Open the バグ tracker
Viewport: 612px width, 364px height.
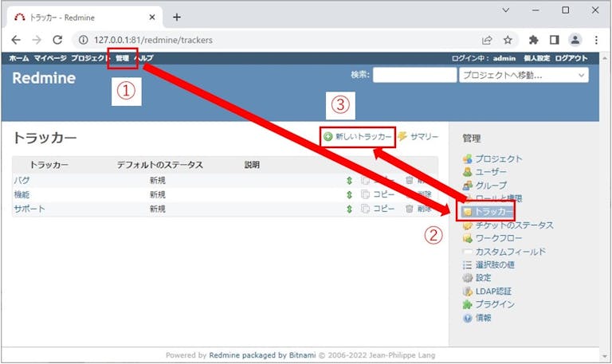(22, 180)
